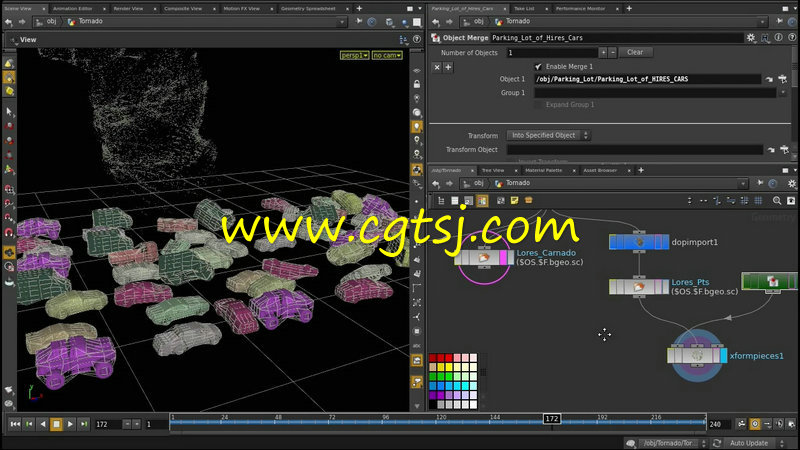Jump to the last frame
Image resolution: width=800 pixels, height=450 pixels.
click(x=84, y=424)
